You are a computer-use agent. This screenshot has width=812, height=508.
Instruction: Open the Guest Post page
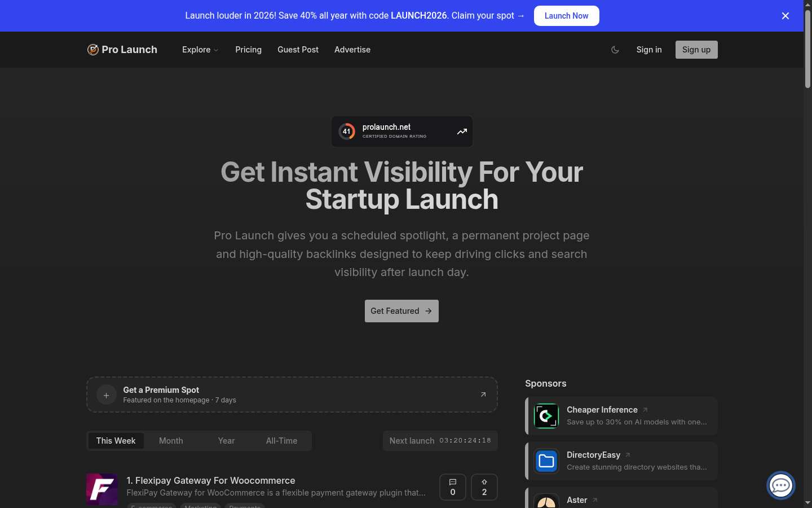(298, 50)
